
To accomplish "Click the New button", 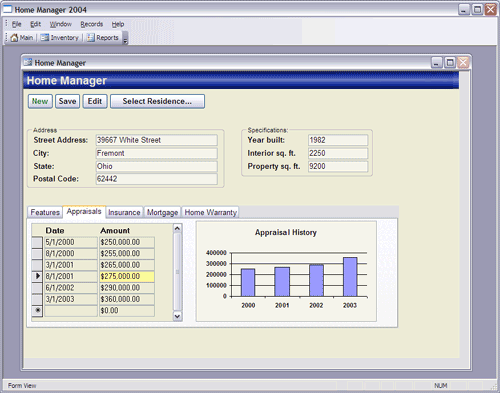I will tap(40, 101).
